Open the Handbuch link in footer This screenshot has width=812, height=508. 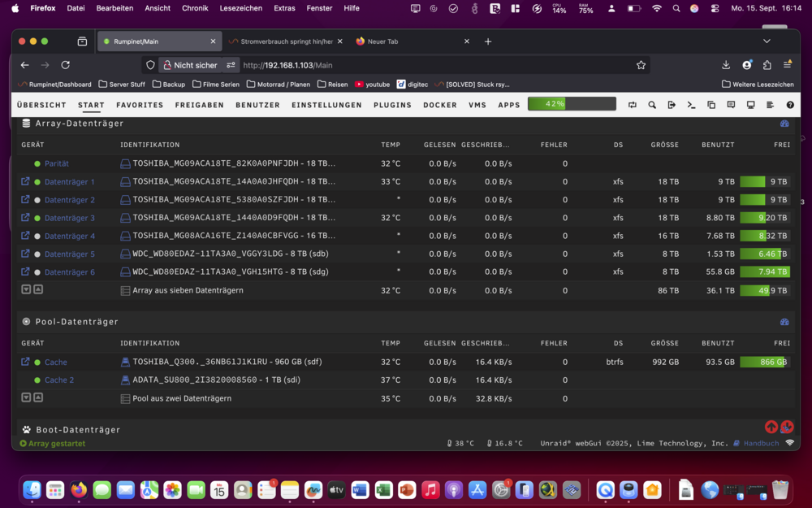(x=762, y=443)
